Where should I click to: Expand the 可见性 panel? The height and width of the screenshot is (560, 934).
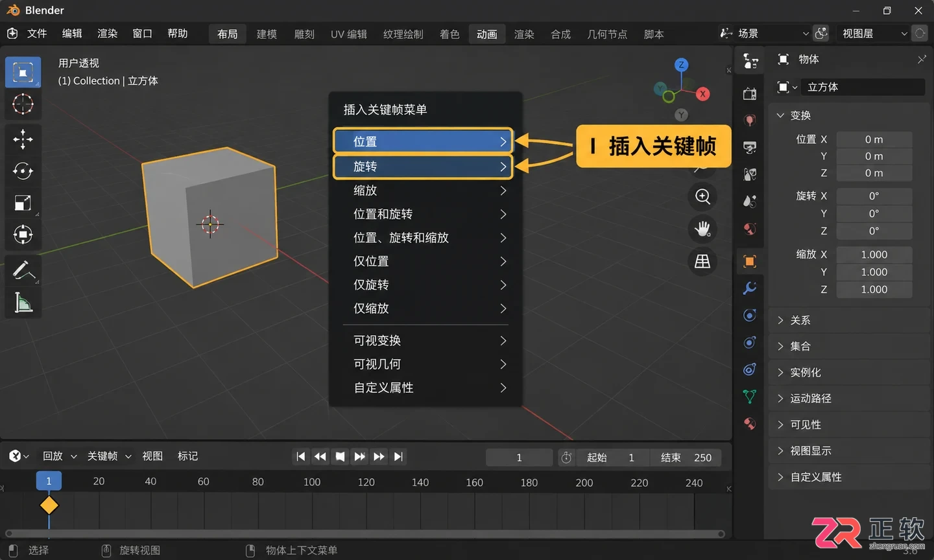click(x=849, y=425)
